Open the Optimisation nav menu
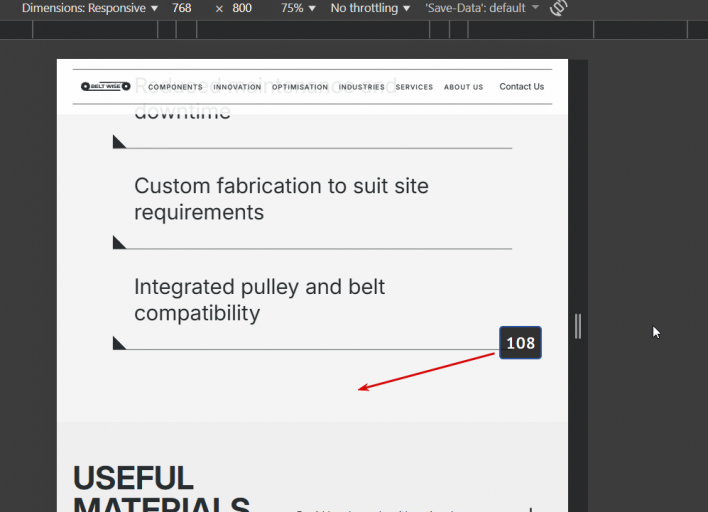The height and width of the screenshot is (512, 708). click(x=300, y=87)
